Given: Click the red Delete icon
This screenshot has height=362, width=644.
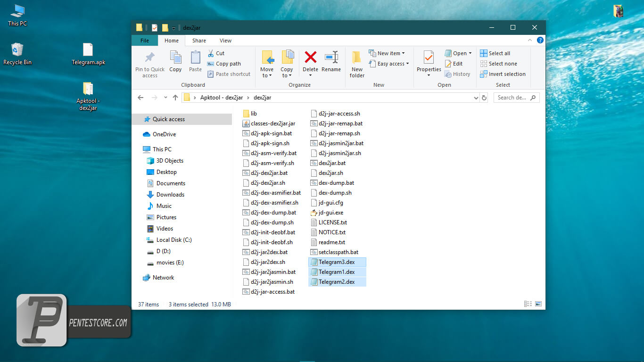Looking at the screenshot, I should (x=310, y=58).
